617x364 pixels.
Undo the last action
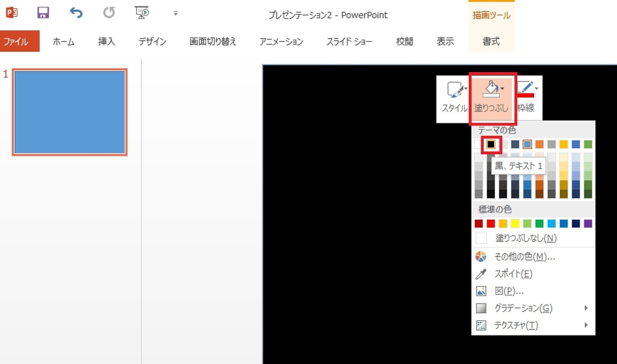coord(76,13)
